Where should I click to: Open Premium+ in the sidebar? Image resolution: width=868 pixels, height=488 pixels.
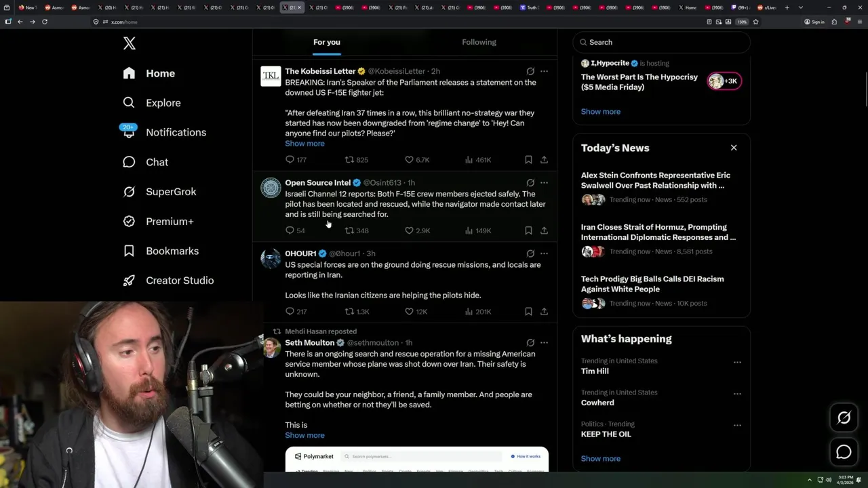[x=158, y=222]
